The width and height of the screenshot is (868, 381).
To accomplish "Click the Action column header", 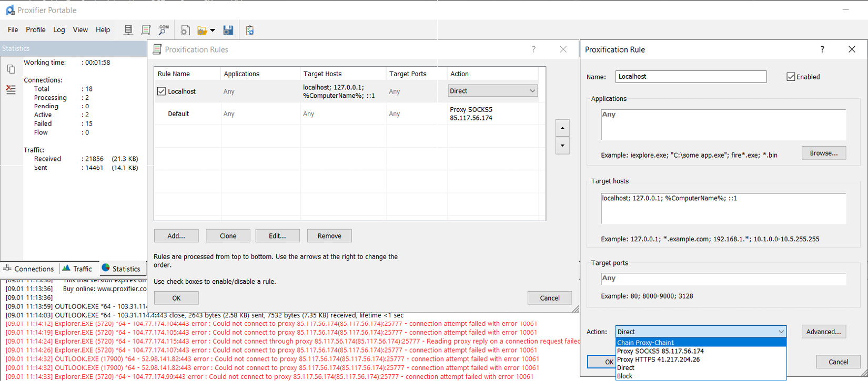I will coord(493,74).
